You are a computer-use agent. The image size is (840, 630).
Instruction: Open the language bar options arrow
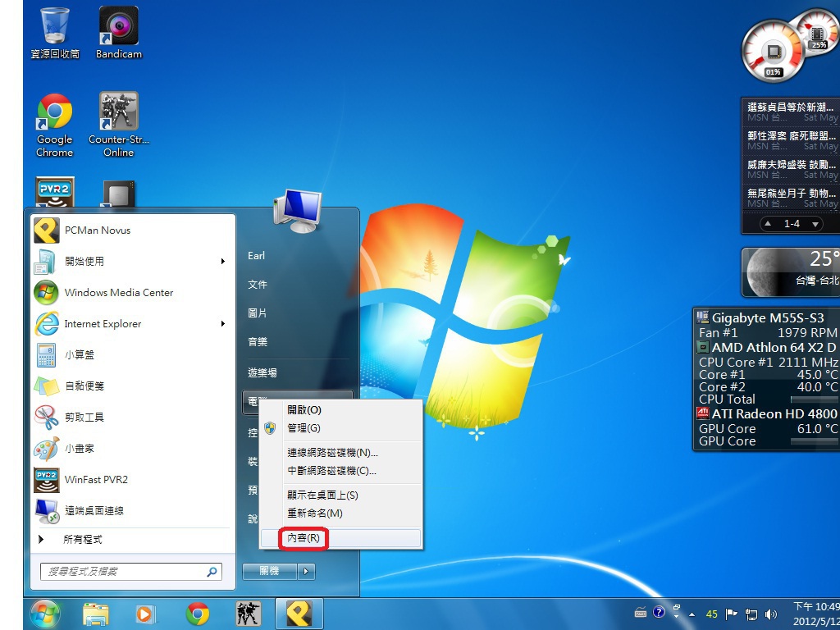tap(677, 616)
